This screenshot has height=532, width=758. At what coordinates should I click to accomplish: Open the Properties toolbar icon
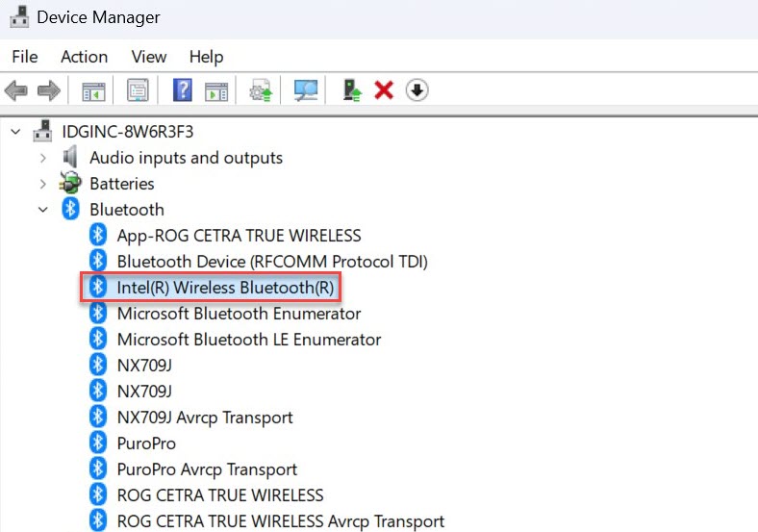coord(138,90)
